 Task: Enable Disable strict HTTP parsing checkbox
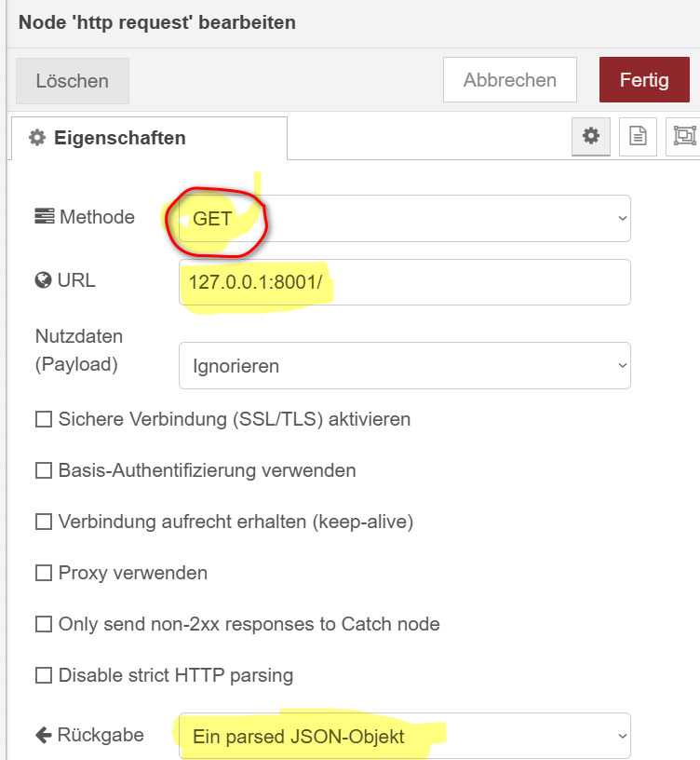[x=44, y=675]
